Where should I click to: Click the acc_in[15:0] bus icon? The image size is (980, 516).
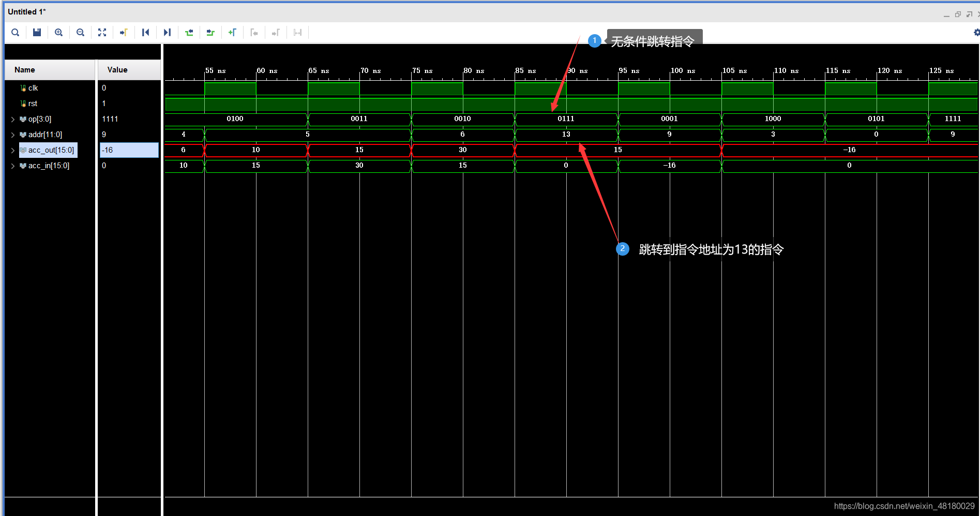(23, 166)
